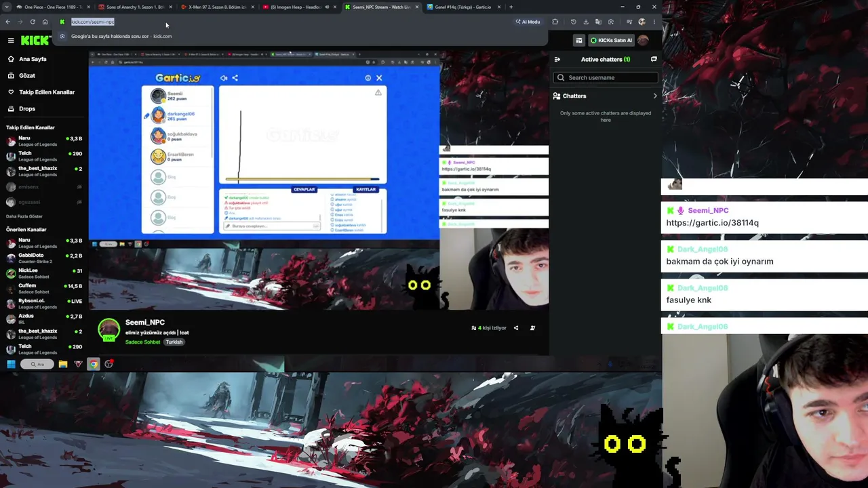The height and width of the screenshot is (488, 868).
Task: Click the chat popout icon near Active chatters
Action: 654,59
